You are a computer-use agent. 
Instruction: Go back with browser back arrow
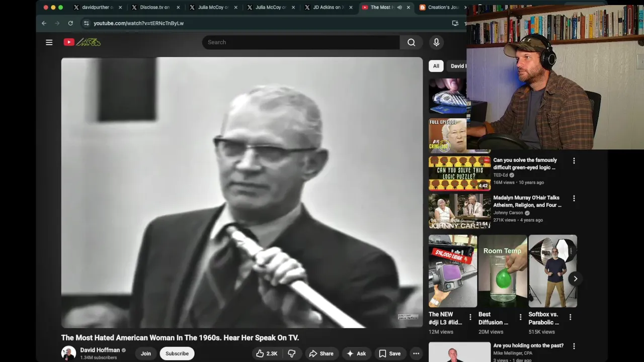click(44, 23)
